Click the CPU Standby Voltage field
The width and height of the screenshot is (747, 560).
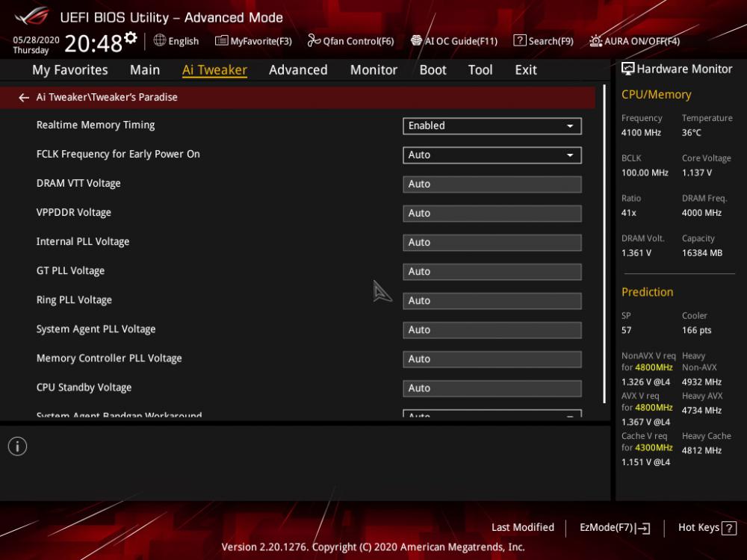(x=492, y=388)
